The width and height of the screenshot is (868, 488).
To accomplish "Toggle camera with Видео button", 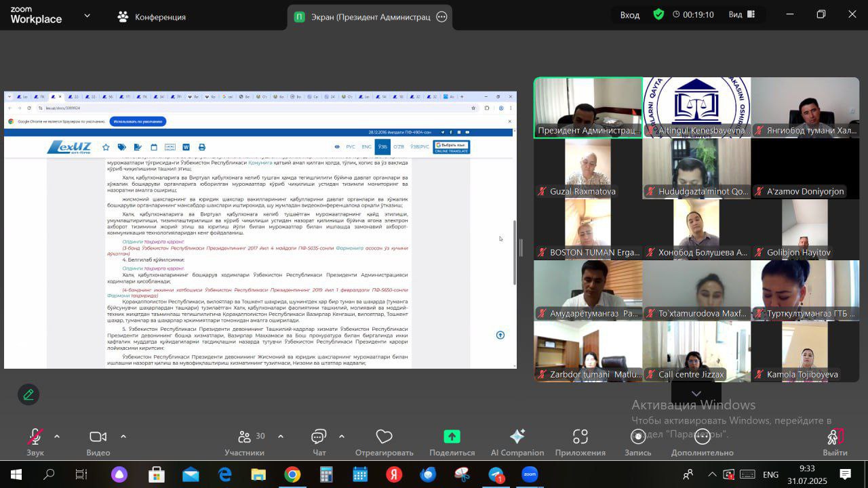I will 98,437.
